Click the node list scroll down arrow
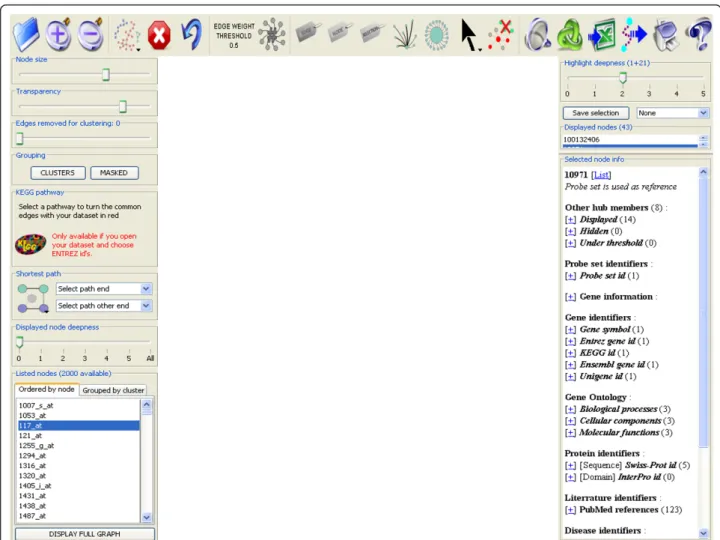The height and width of the screenshot is (540, 720). click(146, 517)
